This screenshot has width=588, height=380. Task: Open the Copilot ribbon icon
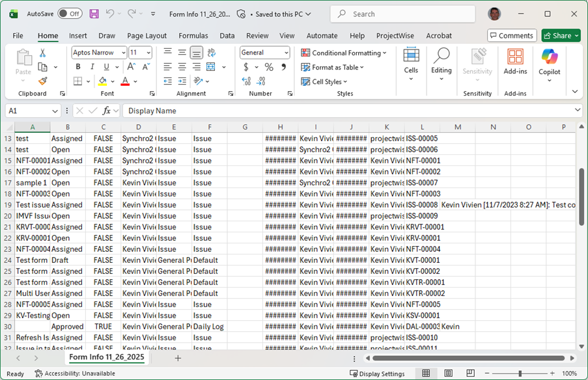coord(549,64)
